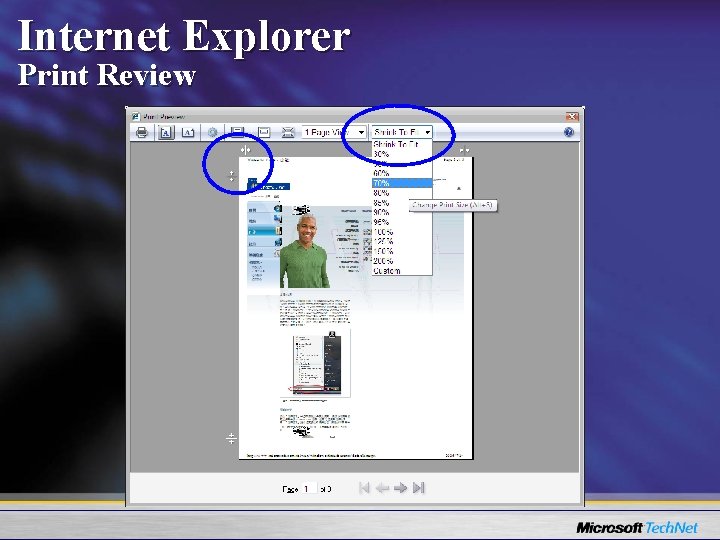The image size is (720, 540).
Task: Close the Print Preview window
Action: tap(572, 116)
